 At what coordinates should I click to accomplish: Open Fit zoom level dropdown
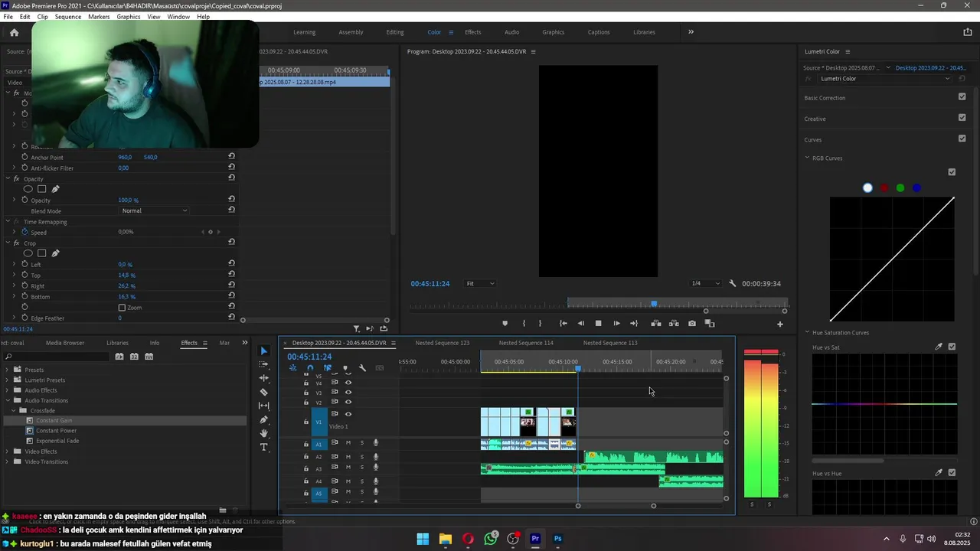pyautogui.click(x=480, y=284)
